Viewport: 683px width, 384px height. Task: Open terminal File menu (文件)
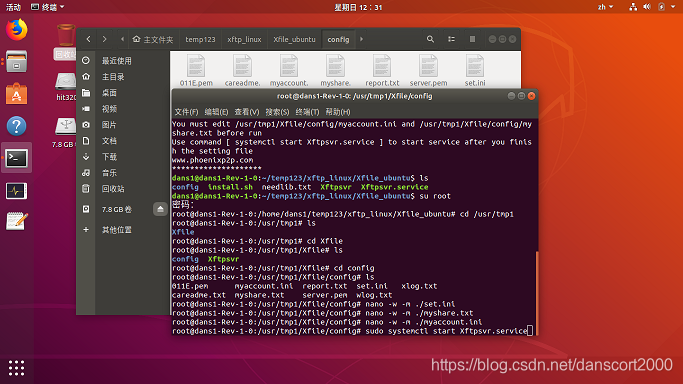186,112
